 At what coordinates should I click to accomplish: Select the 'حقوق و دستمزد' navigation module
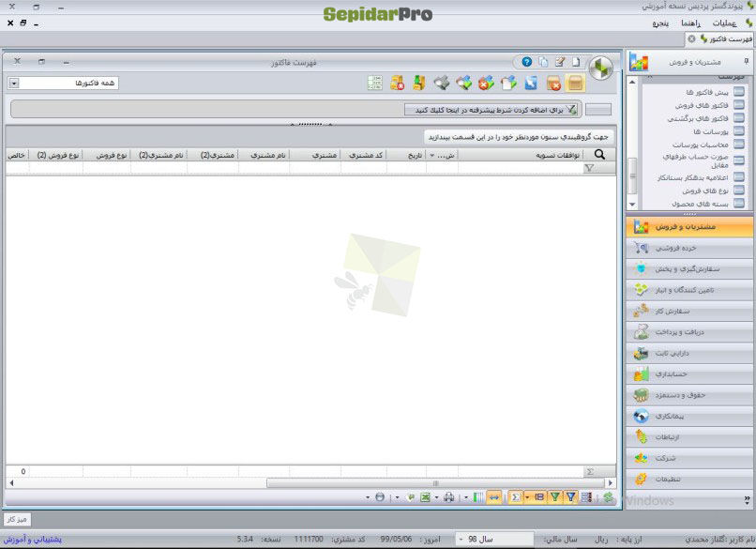pos(689,395)
